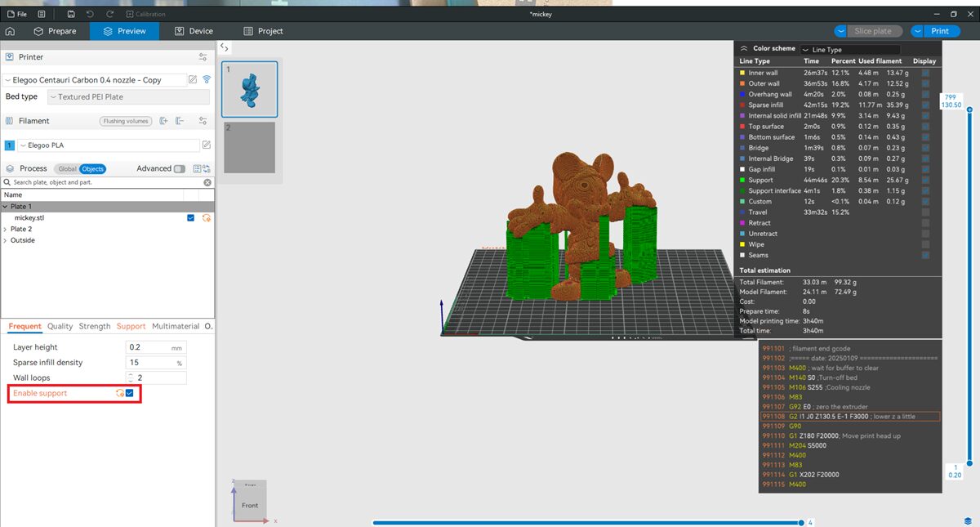
Task: Add a filament with plus icon
Action: point(163,121)
